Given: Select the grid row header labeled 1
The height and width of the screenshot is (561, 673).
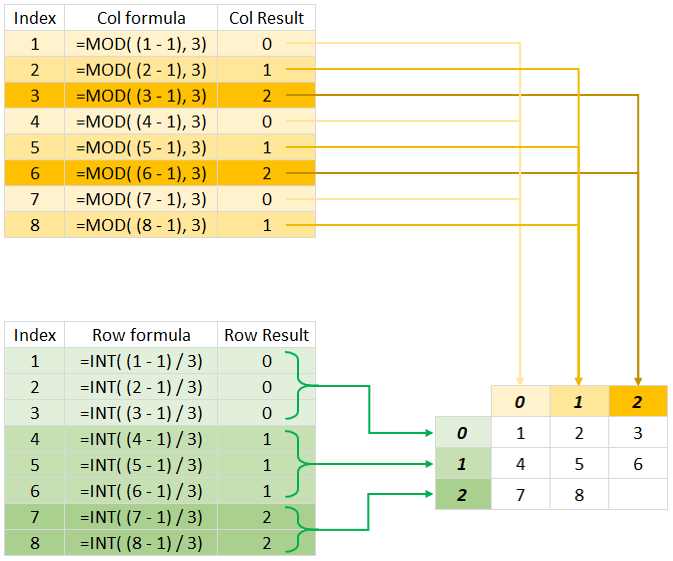Looking at the screenshot, I should (x=462, y=465).
